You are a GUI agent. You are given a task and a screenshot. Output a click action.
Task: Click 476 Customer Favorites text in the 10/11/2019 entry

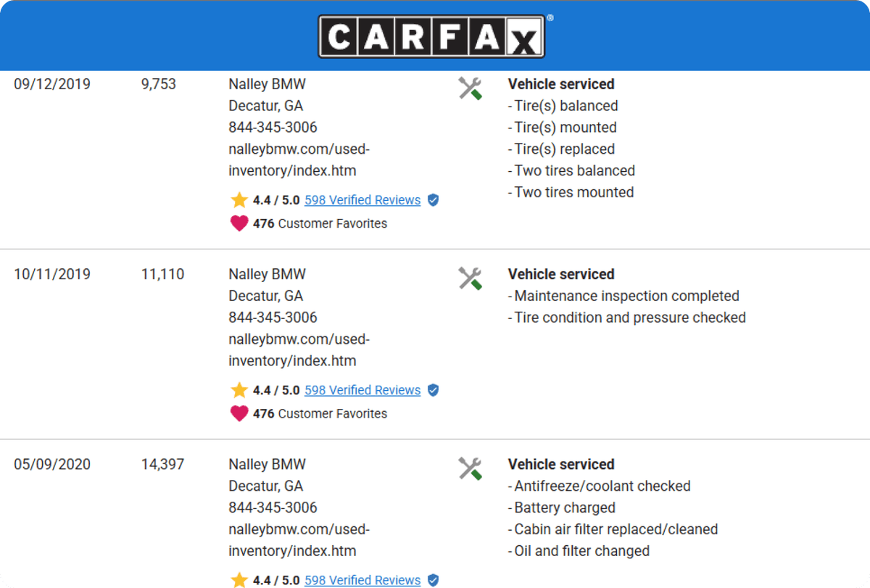click(320, 413)
